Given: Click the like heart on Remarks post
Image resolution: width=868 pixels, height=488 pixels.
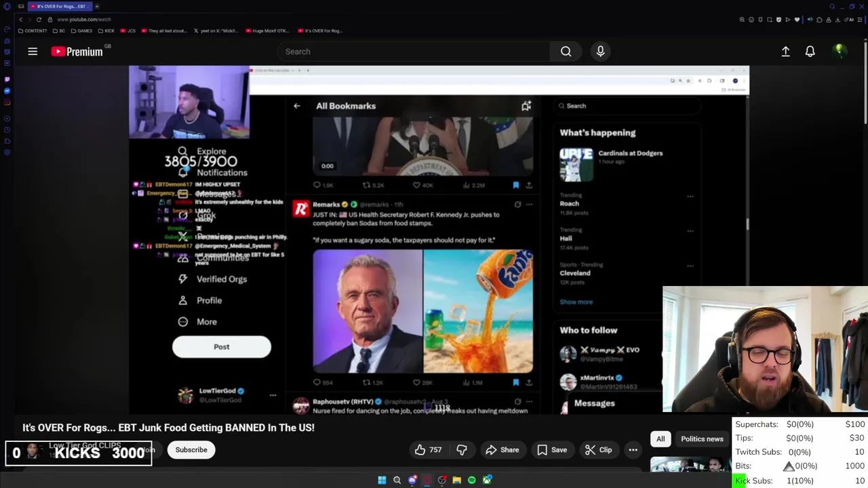Looking at the screenshot, I should pyautogui.click(x=416, y=382).
